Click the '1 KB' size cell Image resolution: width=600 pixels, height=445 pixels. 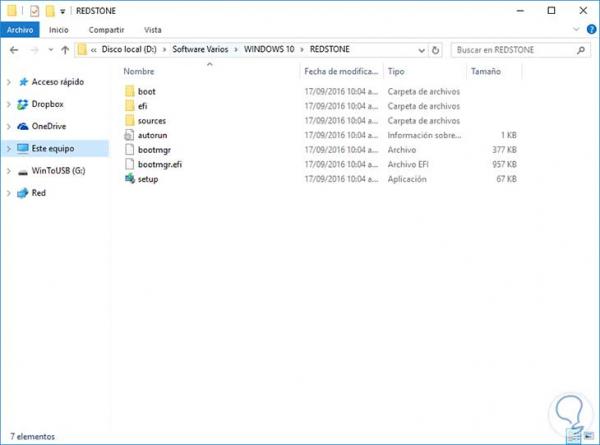[x=509, y=135]
